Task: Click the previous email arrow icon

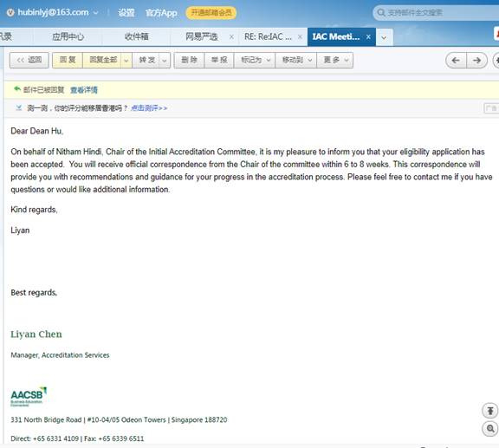Action: tap(456, 60)
